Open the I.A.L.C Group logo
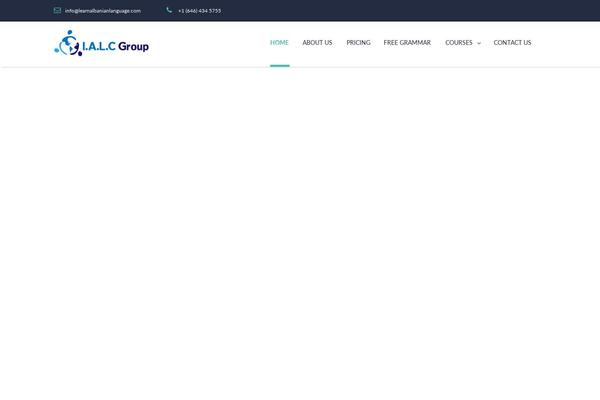 pos(101,43)
